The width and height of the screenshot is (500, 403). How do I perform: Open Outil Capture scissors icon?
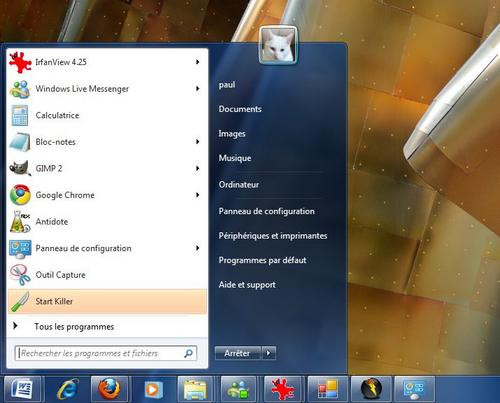tap(20, 275)
